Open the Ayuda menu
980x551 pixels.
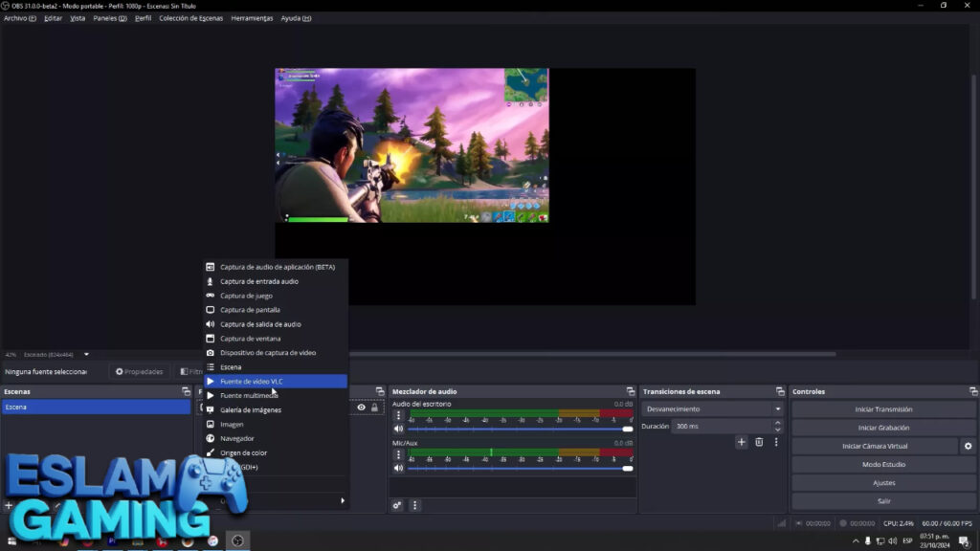(x=296, y=18)
